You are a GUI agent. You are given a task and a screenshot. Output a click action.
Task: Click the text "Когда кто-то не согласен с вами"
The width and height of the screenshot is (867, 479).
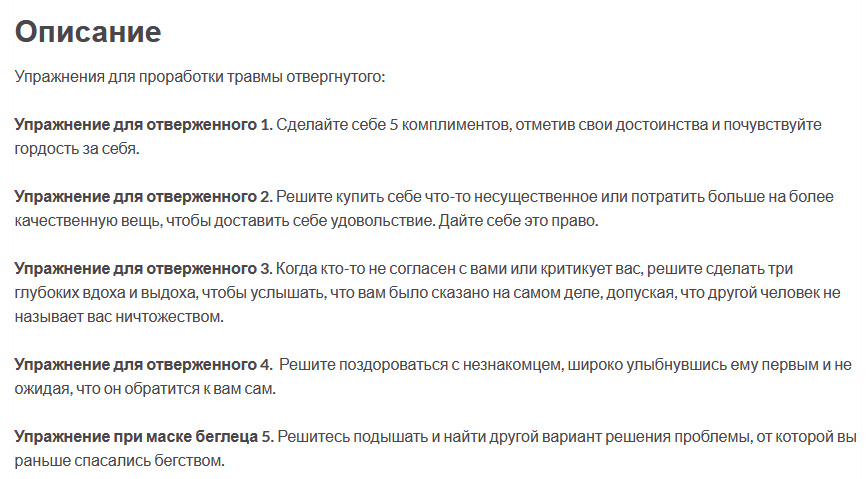pos(392,269)
